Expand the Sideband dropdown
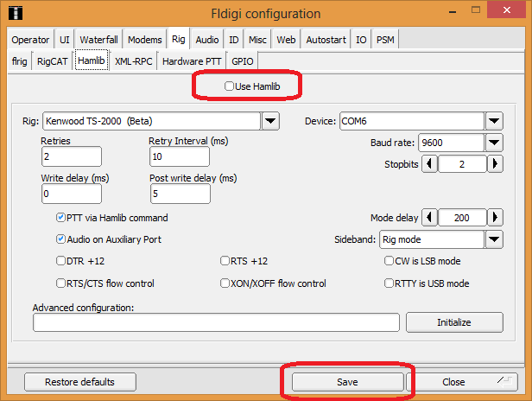Viewport: 532px width, 401px height. (494, 239)
